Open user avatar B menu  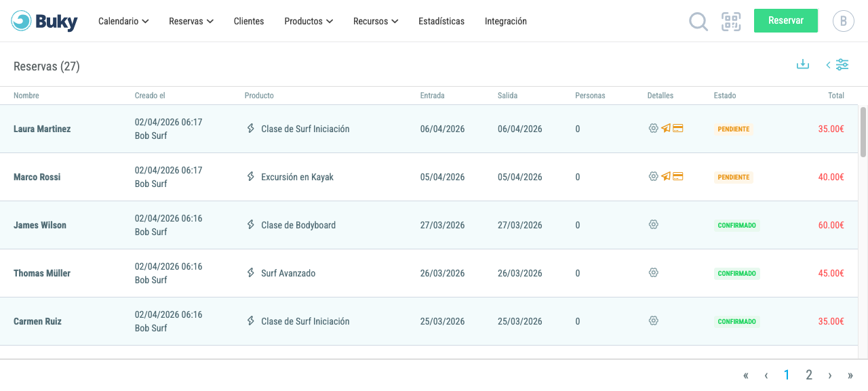click(844, 21)
